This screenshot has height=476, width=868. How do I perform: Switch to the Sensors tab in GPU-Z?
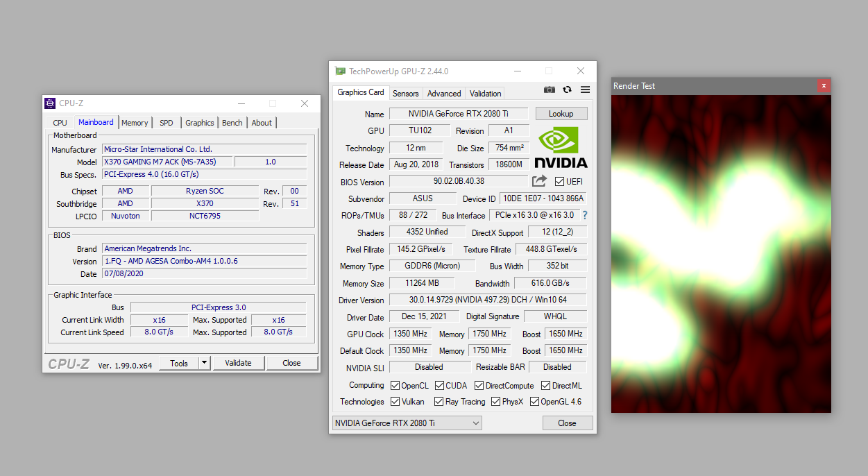pos(406,94)
